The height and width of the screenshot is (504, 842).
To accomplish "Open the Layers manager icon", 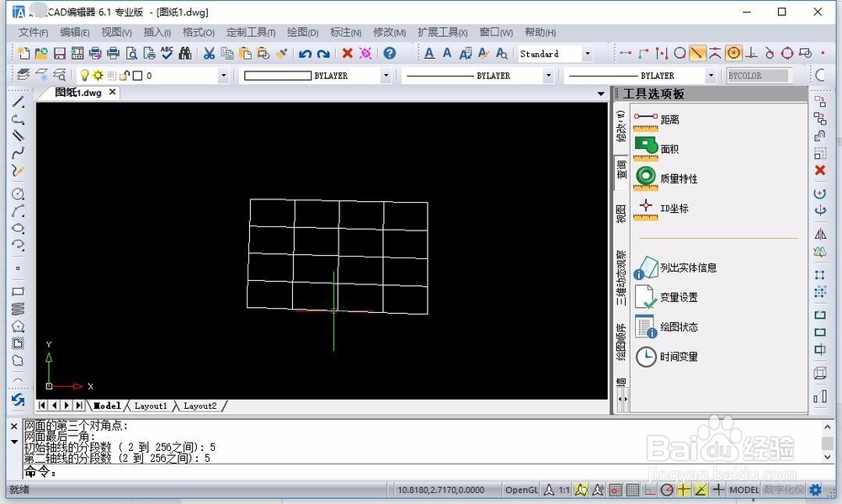I will coord(24,75).
